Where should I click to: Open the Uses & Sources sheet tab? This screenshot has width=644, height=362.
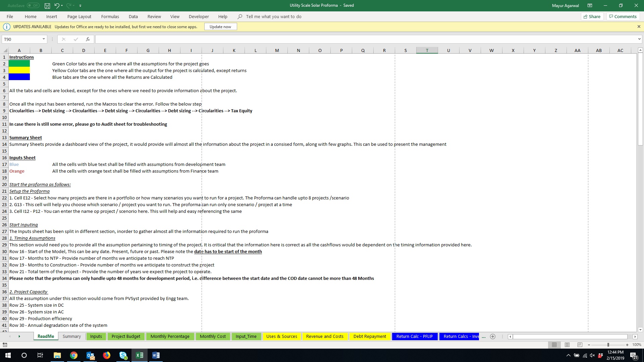coord(282,336)
